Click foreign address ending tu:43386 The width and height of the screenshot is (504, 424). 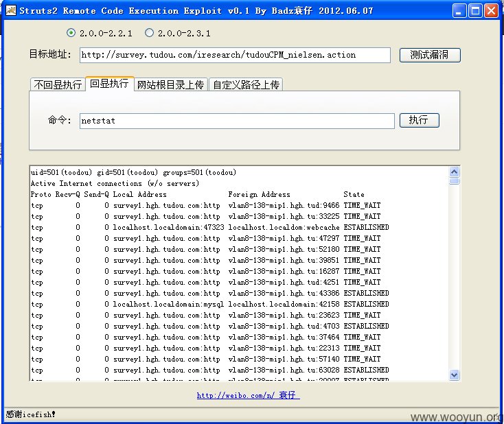tap(284, 293)
